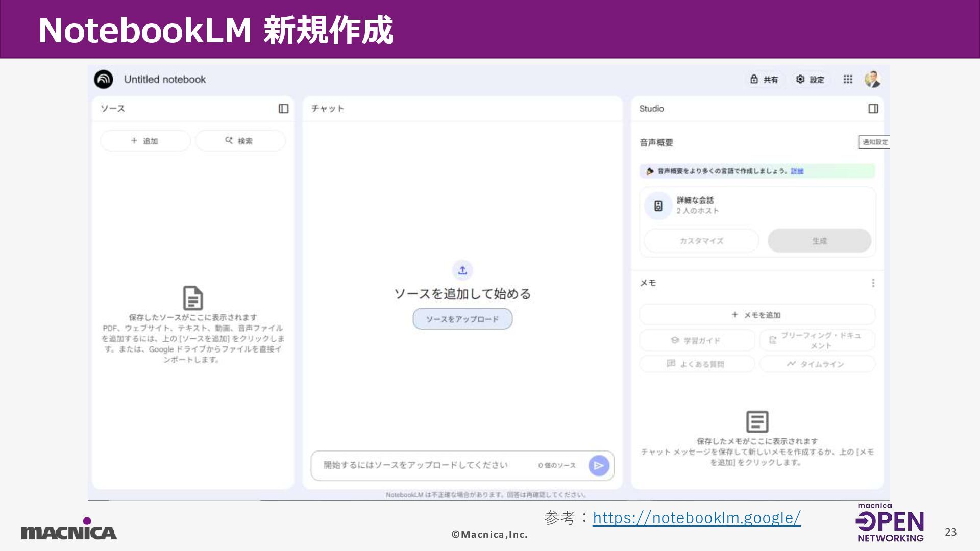The height and width of the screenshot is (551, 980).
Task: Open the notebooklm.google reference link
Action: point(696,518)
